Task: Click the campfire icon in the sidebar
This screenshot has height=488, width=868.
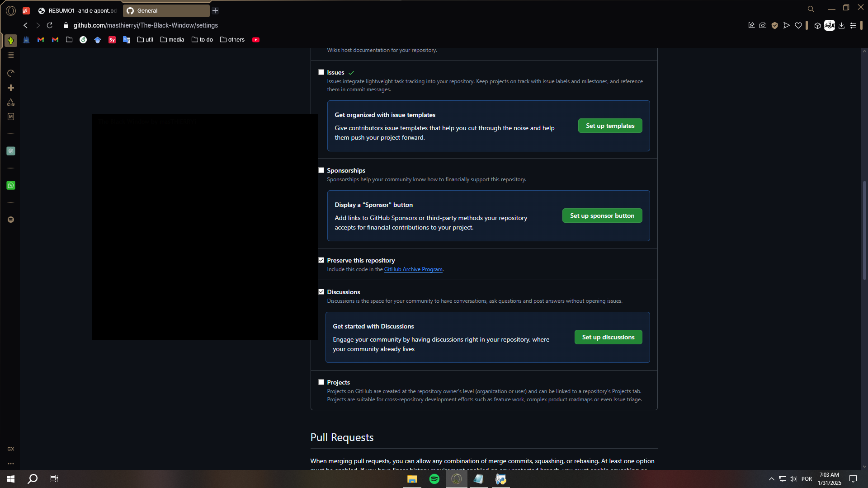Action: pos(11,102)
